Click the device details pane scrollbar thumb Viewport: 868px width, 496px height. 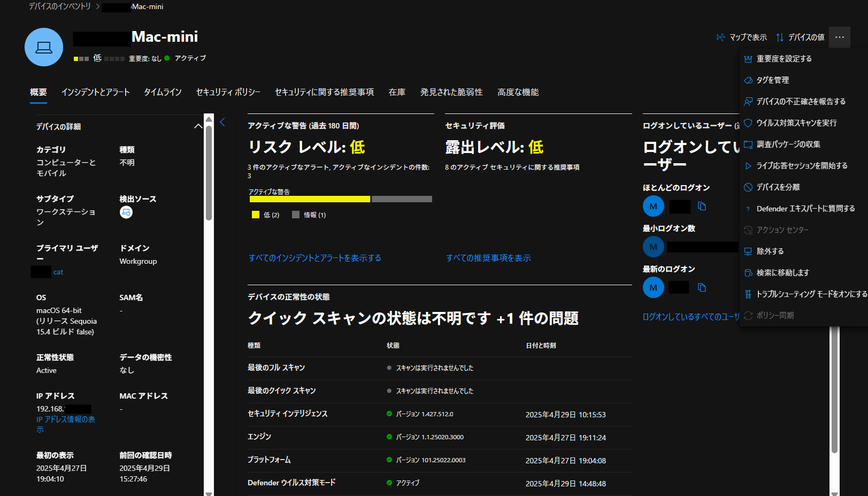209,173
